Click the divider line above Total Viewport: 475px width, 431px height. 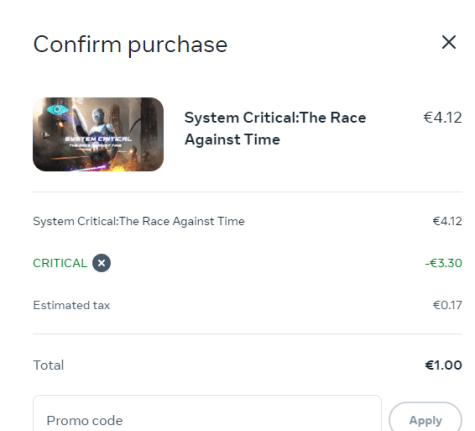(x=247, y=333)
